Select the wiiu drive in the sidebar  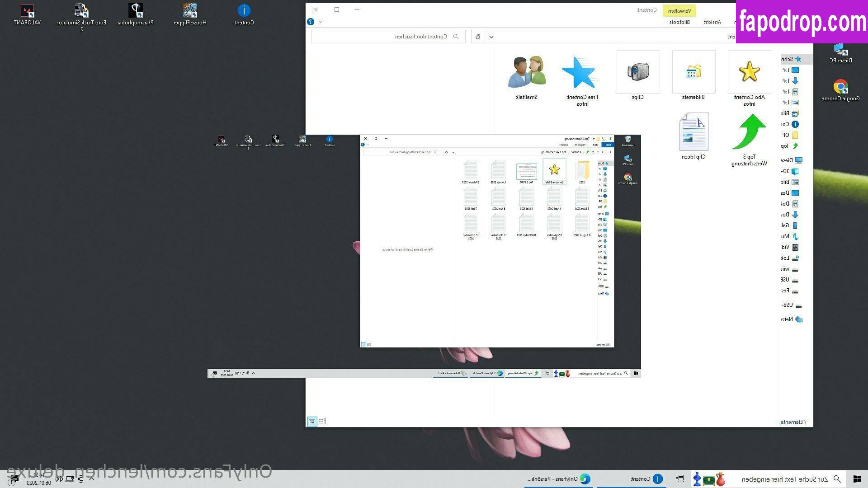pyautogui.click(x=791, y=269)
